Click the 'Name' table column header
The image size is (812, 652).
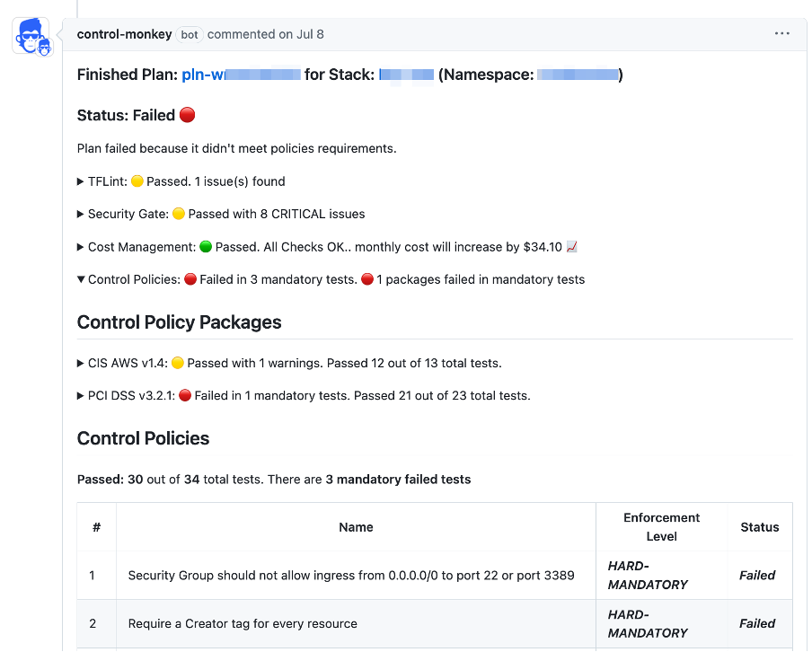(x=356, y=528)
